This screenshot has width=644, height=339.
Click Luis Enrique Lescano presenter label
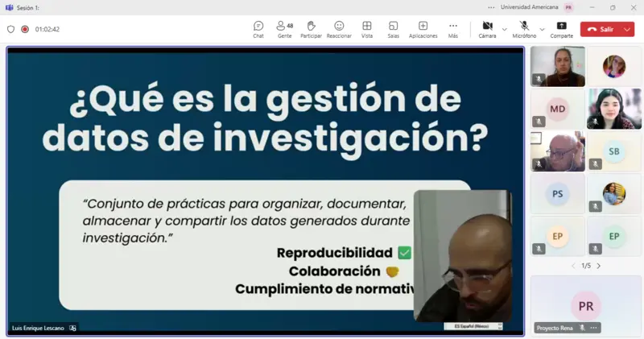[x=38, y=328]
